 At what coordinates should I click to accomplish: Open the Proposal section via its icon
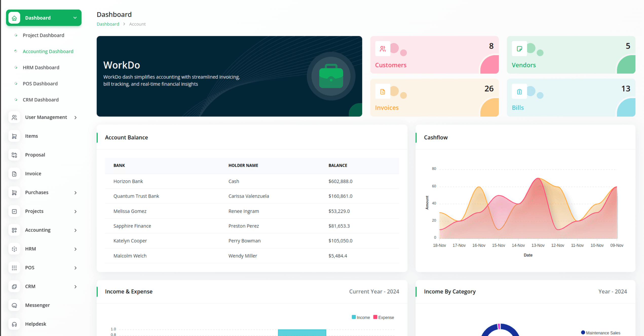click(14, 155)
